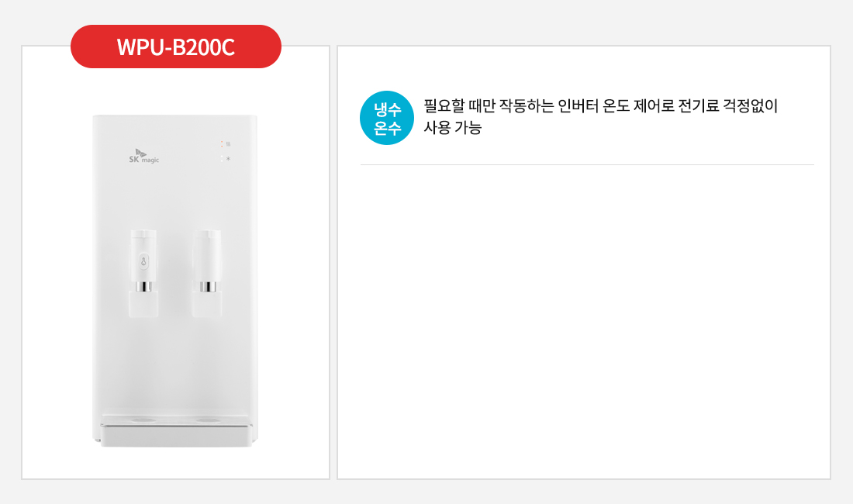The width and height of the screenshot is (853, 504).
Task: Click the SK magic logo on dispenser
Action: click(x=143, y=156)
